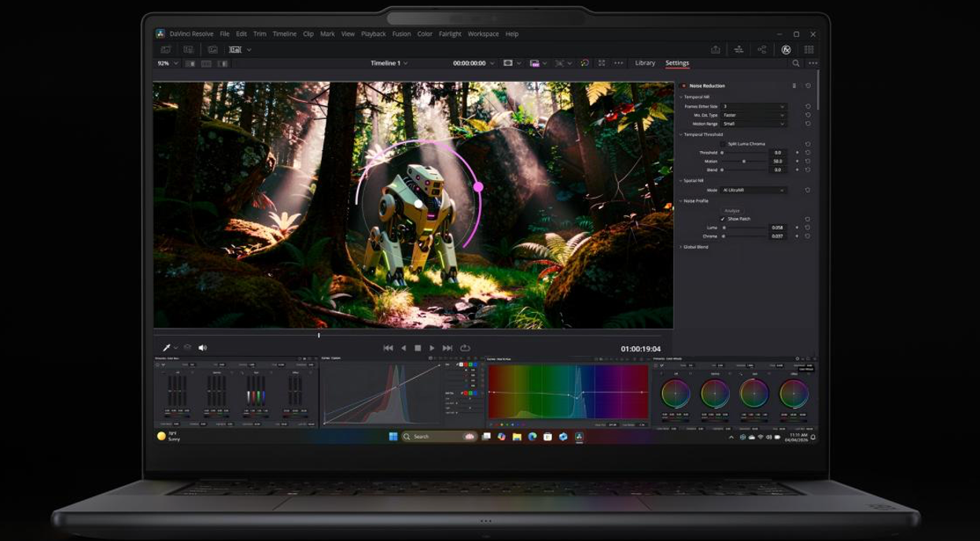Open the Motion Range dropdown
This screenshot has width=980, height=541.
click(753, 123)
